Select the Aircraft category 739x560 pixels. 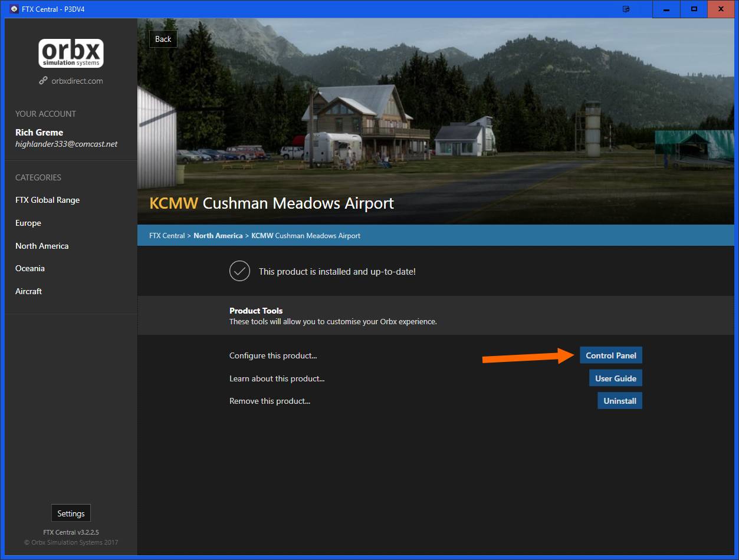(28, 291)
